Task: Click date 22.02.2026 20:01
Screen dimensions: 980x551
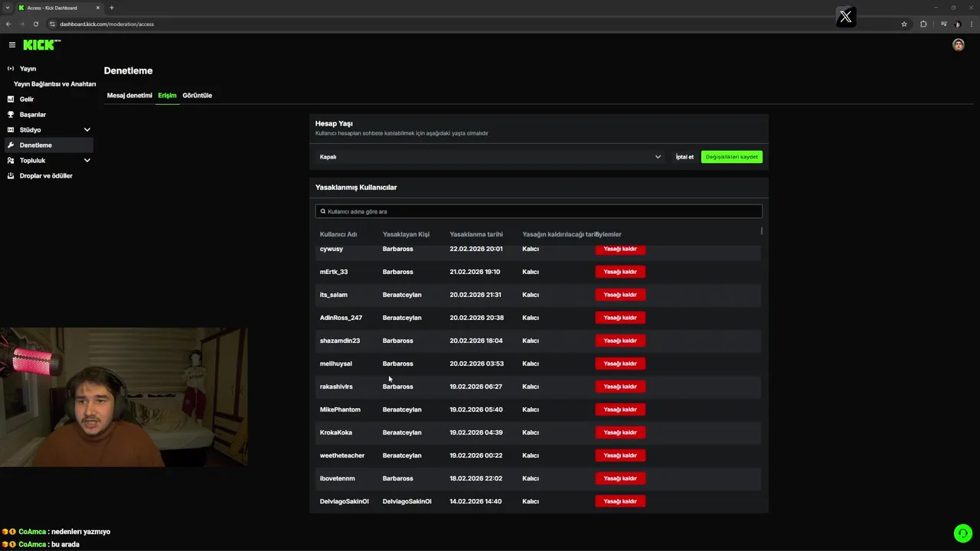Action: click(x=476, y=249)
